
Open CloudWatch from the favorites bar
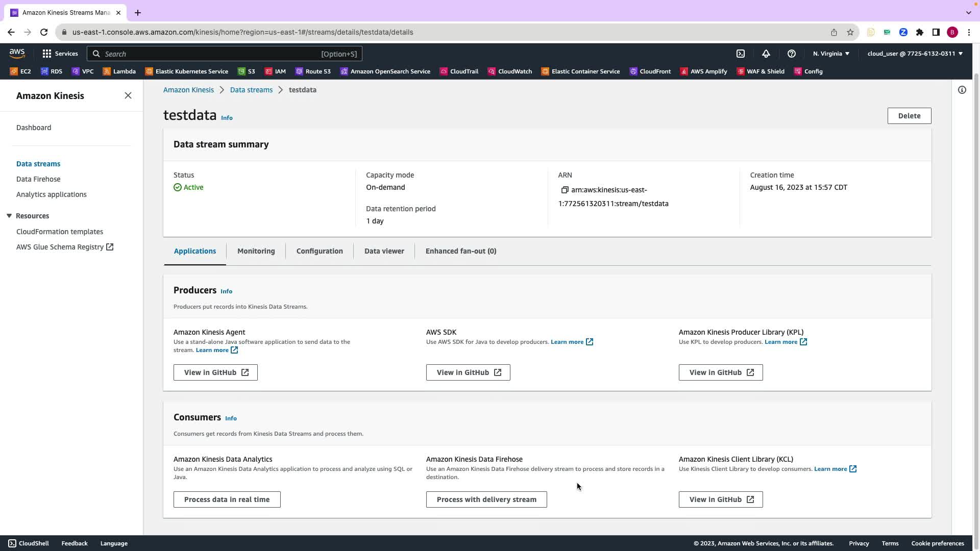pyautogui.click(x=509, y=71)
